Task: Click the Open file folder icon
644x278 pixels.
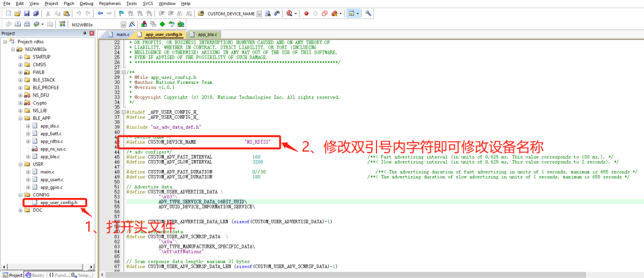Action: pyautogui.click(x=18, y=13)
